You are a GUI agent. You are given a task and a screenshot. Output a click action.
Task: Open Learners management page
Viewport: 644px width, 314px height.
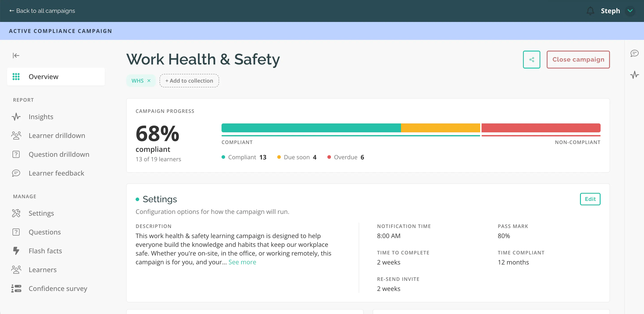(x=43, y=269)
